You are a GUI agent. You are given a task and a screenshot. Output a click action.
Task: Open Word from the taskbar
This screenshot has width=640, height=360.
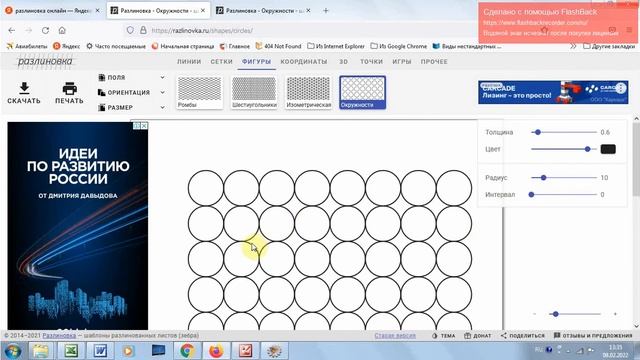(x=100, y=351)
